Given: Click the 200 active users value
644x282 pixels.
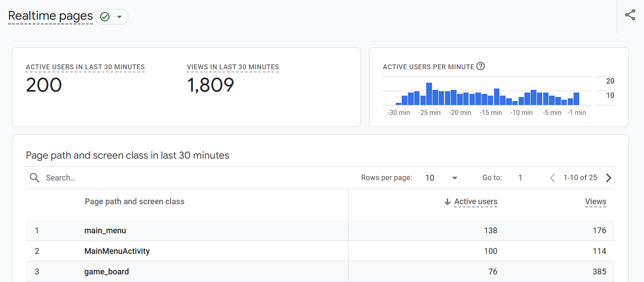Looking at the screenshot, I should pos(44,85).
